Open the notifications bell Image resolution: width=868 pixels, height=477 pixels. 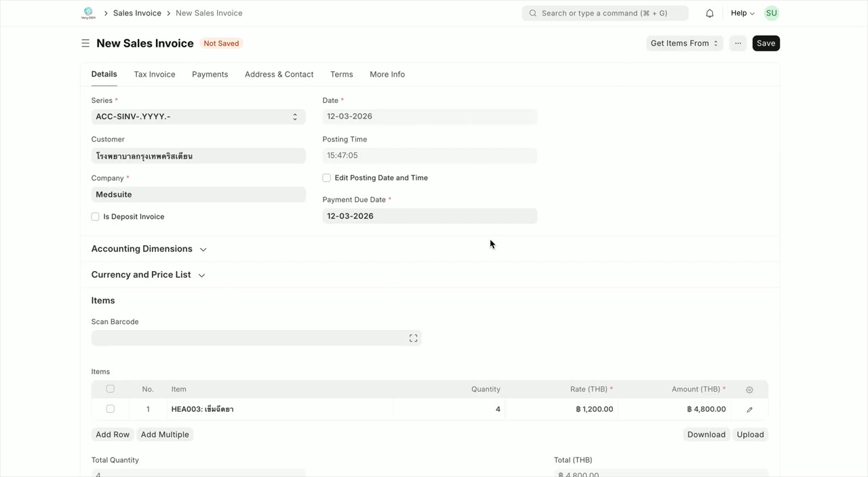[x=709, y=13]
